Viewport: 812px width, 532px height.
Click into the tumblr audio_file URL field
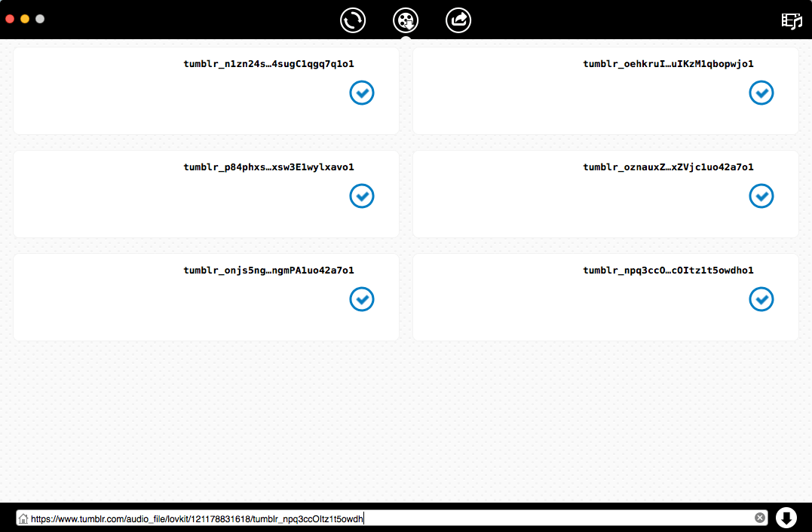pyautogui.click(x=391, y=518)
